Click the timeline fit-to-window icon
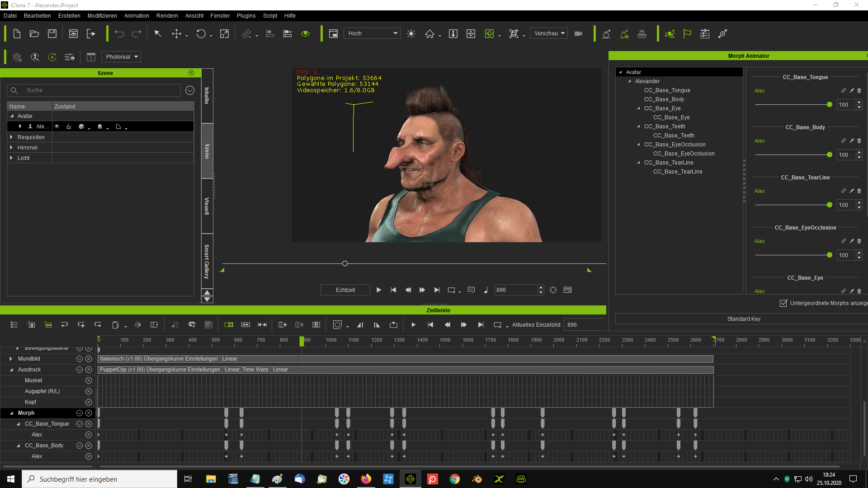The height and width of the screenshot is (488, 868). coord(262,324)
